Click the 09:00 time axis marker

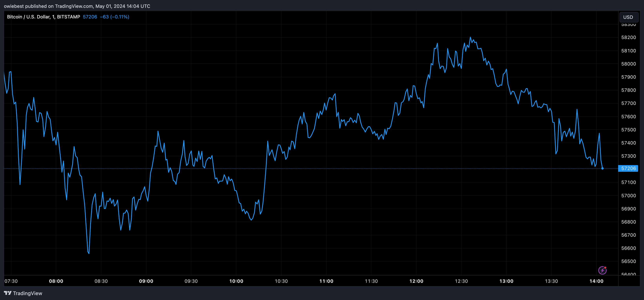146,281
